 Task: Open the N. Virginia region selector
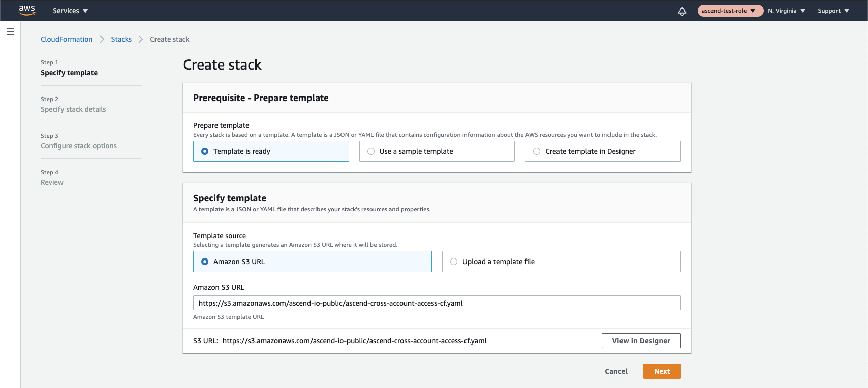click(787, 11)
